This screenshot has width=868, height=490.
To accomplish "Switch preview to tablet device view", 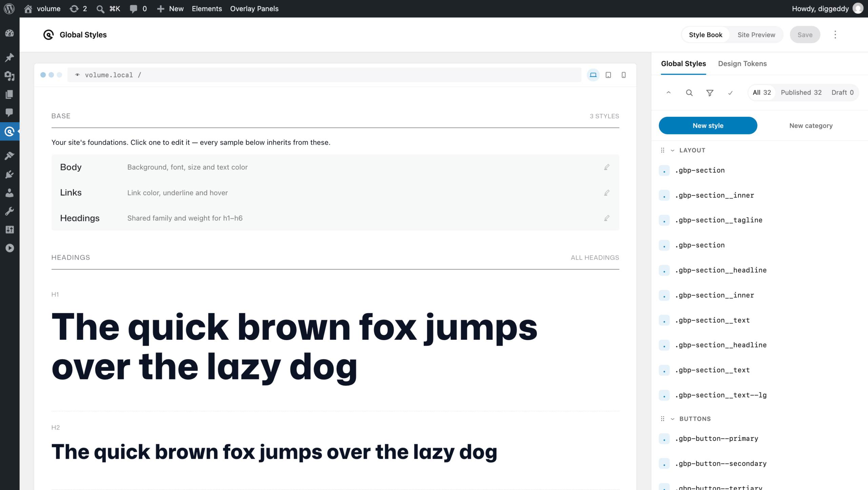I will click(x=608, y=75).
